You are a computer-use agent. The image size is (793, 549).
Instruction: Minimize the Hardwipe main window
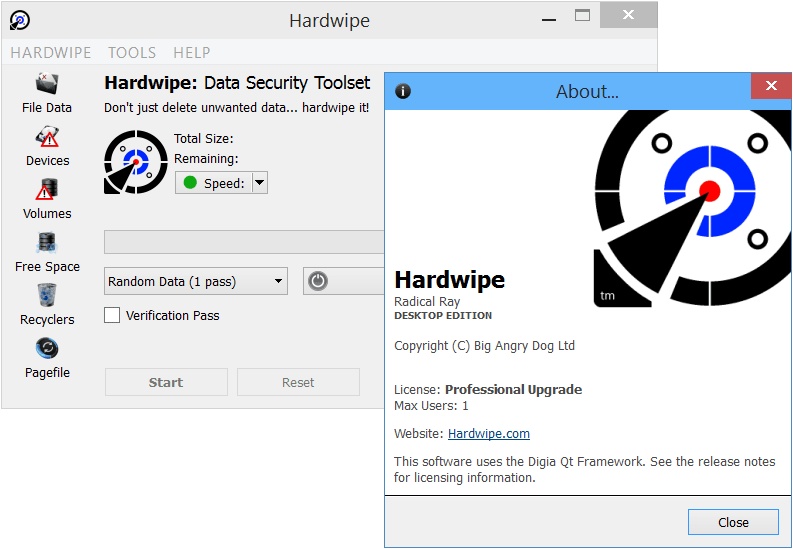(549, 20)
